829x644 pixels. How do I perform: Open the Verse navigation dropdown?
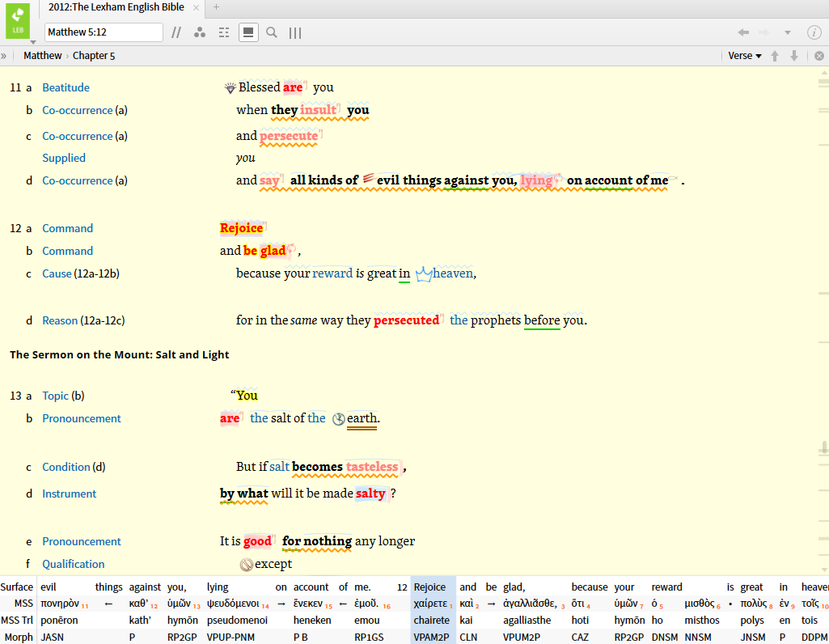(744, 56)
